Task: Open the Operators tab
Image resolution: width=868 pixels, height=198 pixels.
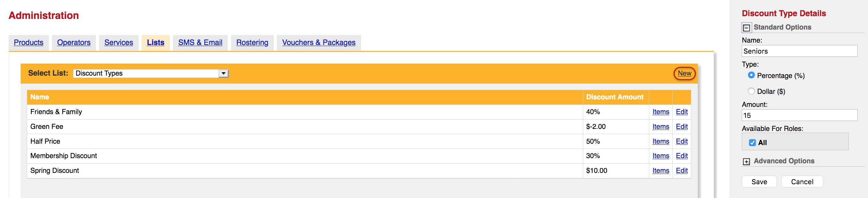Action: pos(74,43)
